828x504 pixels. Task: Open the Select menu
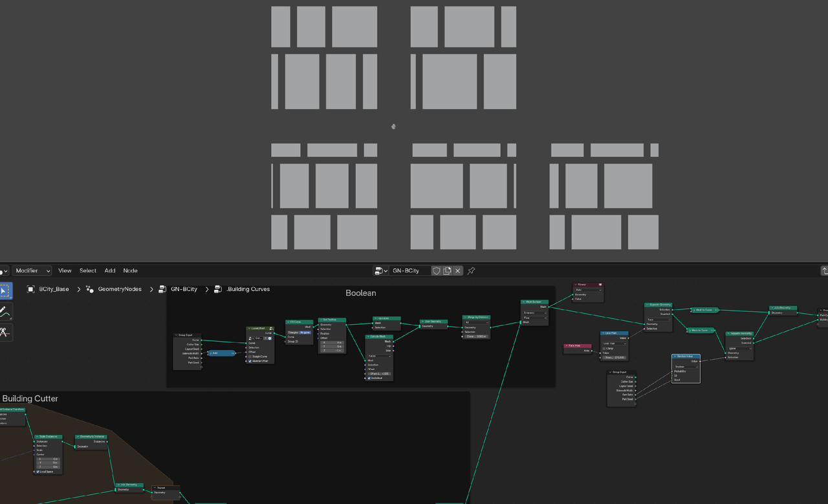(88, 270)
